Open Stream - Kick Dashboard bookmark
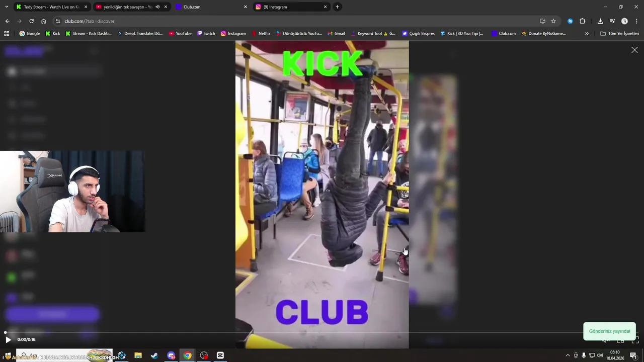 click(x=89, y=34)
